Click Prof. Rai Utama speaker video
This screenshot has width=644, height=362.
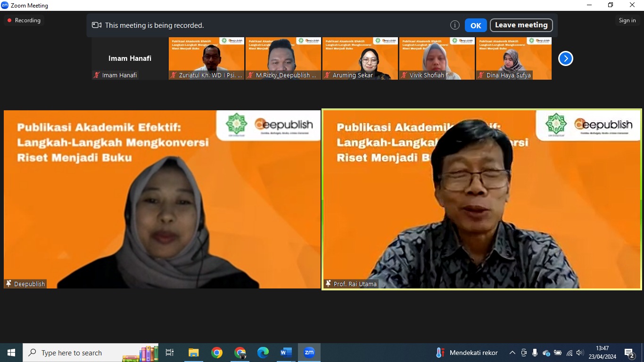[481, 199]
